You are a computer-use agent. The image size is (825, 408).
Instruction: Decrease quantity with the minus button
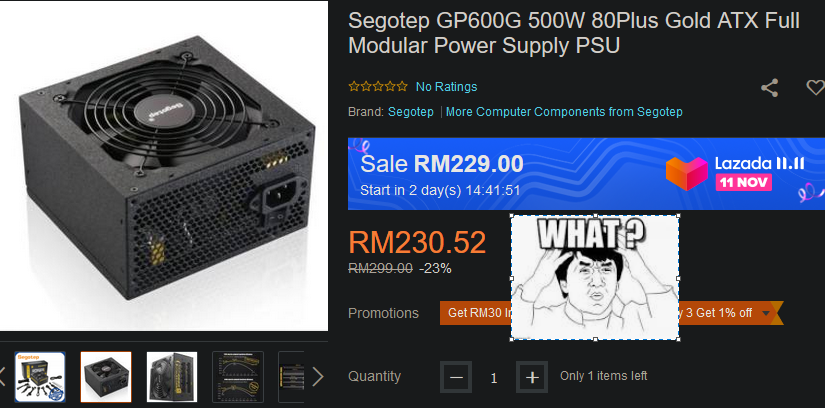click(457, 377)
